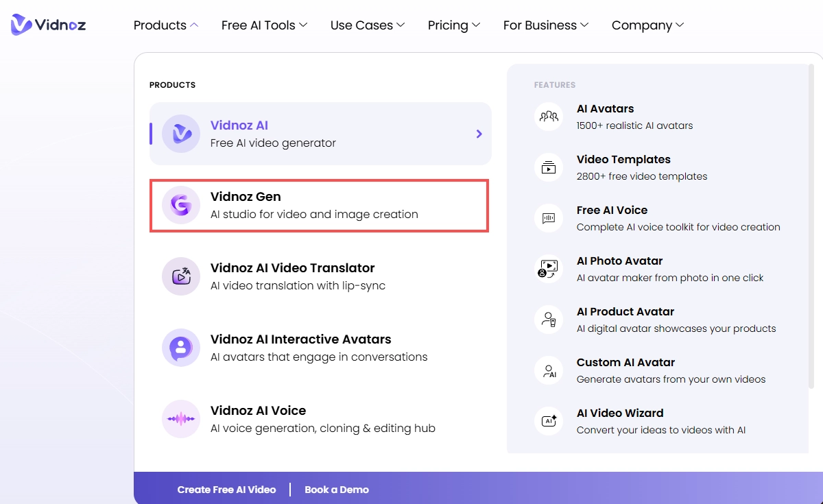Viewport: 823px width, 504px height.
Task: Expand the Company dropdown
Action: click(647, 25)
